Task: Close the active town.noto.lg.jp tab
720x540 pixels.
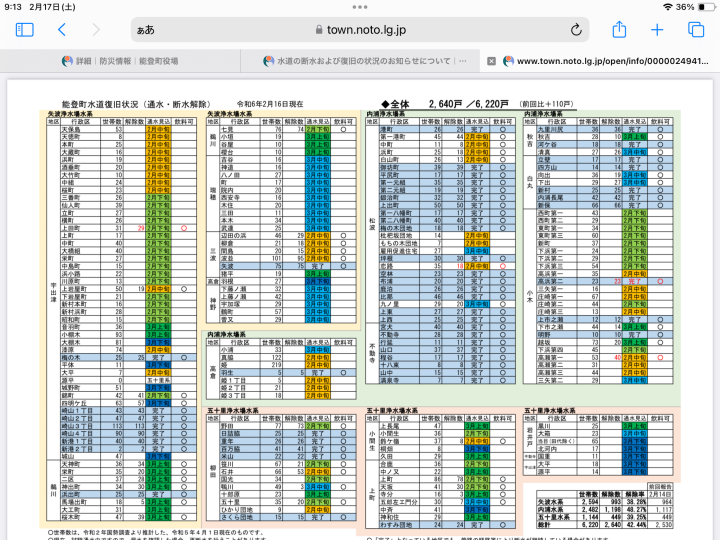Action: 492,61
